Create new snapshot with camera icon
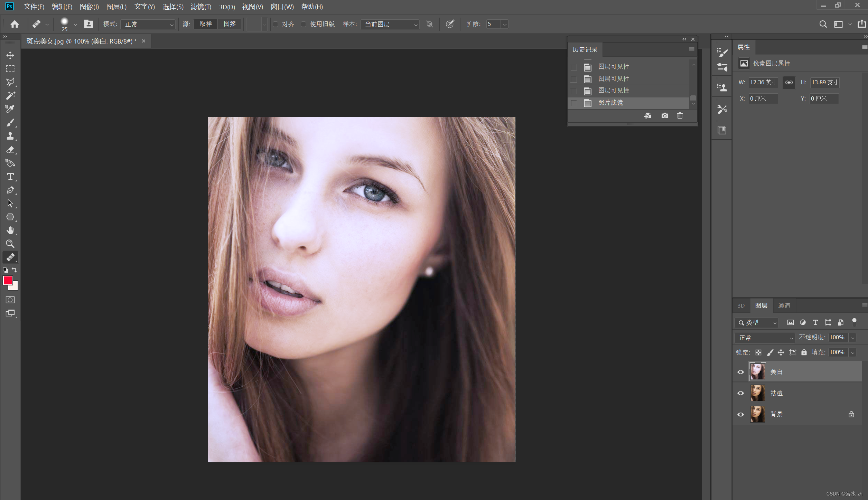Image resolution: width=868 pixels, height=500 pixels. [664, 115]
